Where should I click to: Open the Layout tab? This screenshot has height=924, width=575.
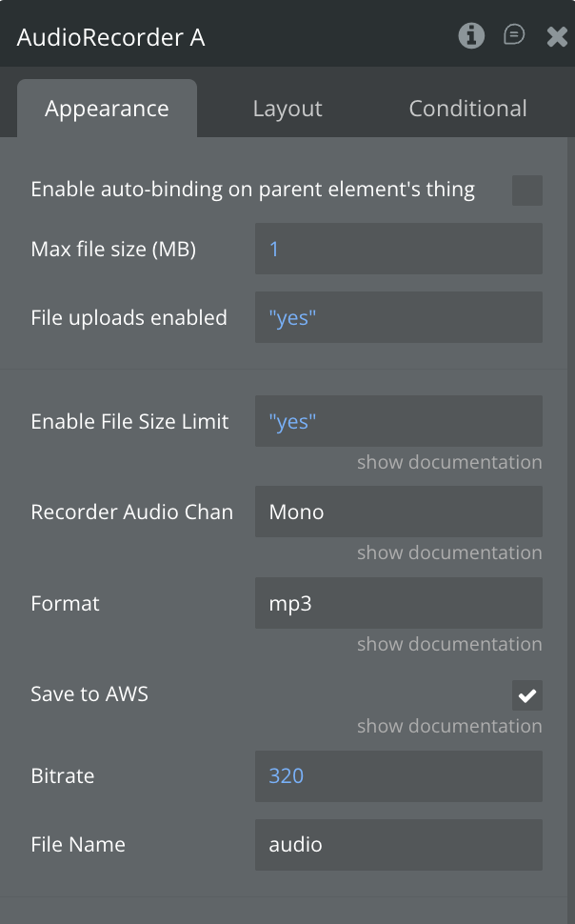(287, 109)
